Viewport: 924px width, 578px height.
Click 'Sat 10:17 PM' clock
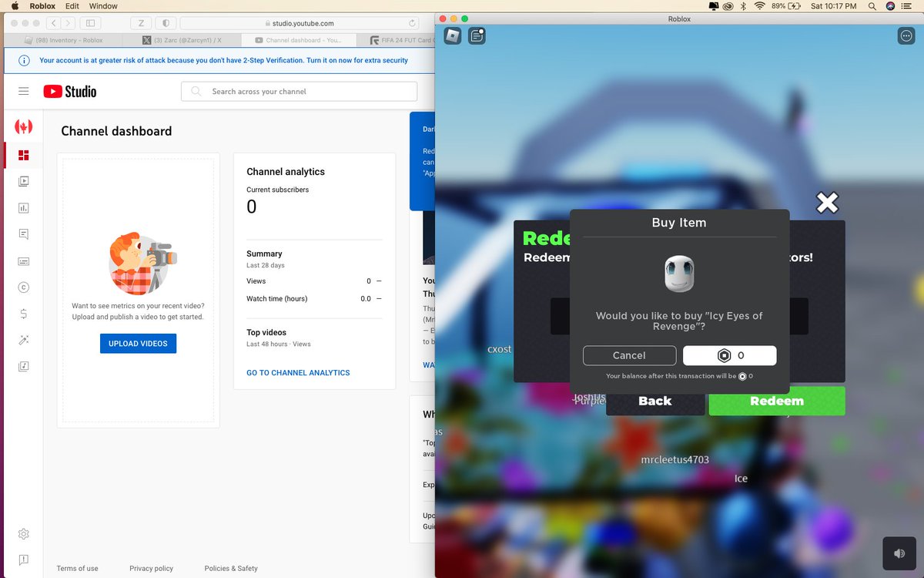[834, 5]
